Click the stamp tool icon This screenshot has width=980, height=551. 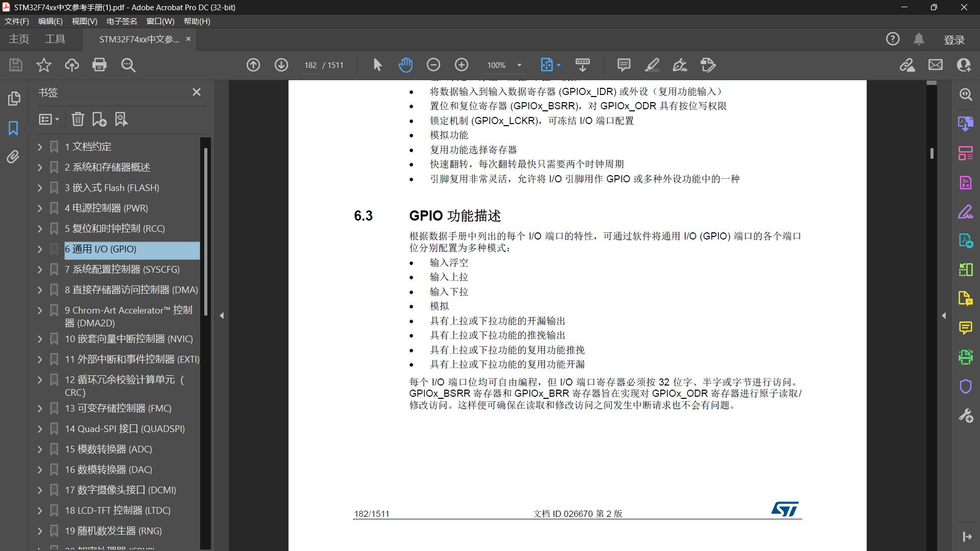pyautogui.click(x=708, y=65)
